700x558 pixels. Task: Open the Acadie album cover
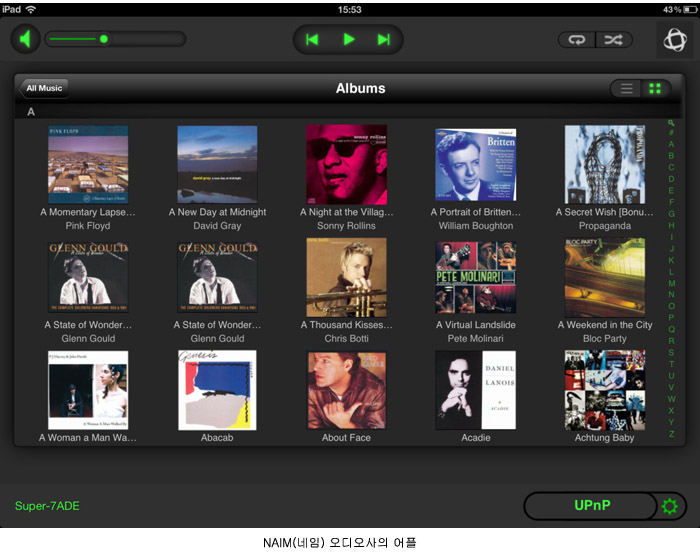(x=476, y=390)
